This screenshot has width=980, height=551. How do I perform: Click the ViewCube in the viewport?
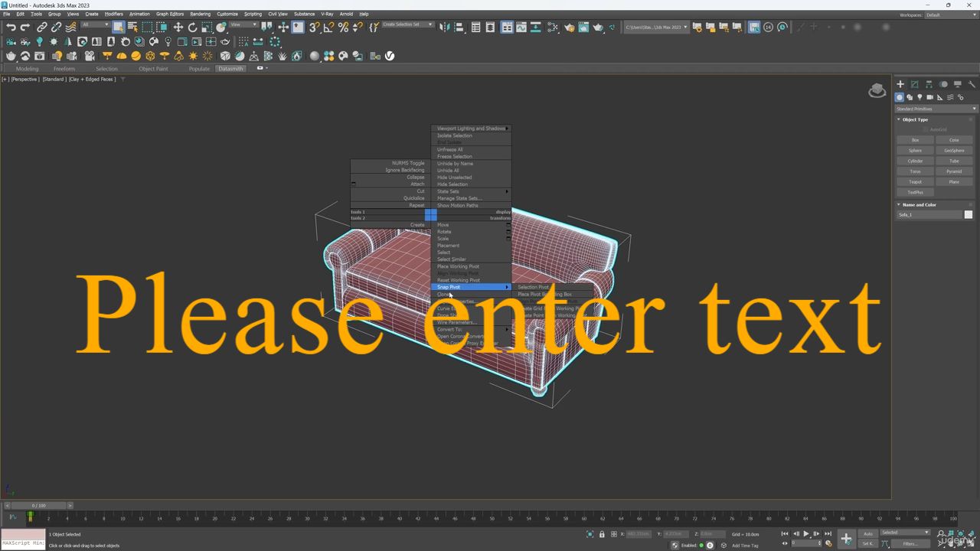877,91
